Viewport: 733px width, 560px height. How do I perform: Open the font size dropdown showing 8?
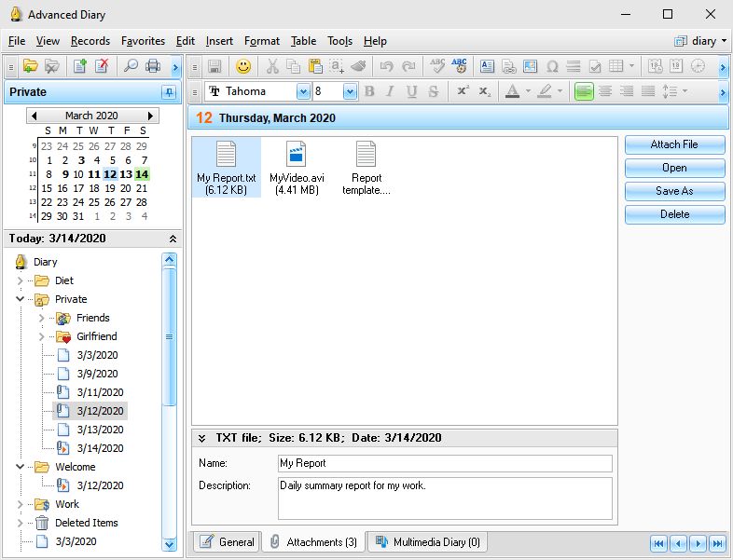coord(350,91)
